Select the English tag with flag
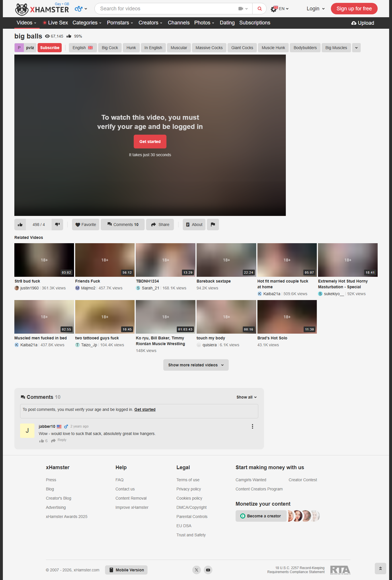The height and width of the screenshot is (580, 392). tap(83, 48)
